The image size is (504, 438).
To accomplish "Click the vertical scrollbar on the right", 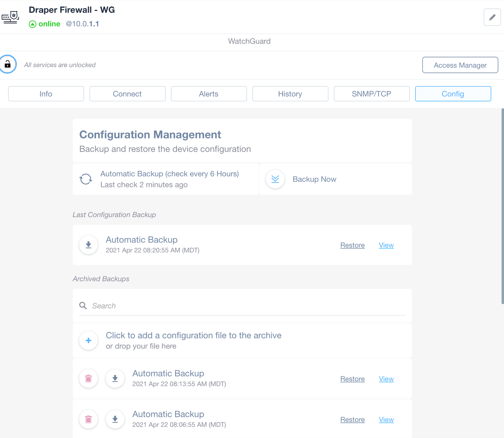I will coord(502,206).
